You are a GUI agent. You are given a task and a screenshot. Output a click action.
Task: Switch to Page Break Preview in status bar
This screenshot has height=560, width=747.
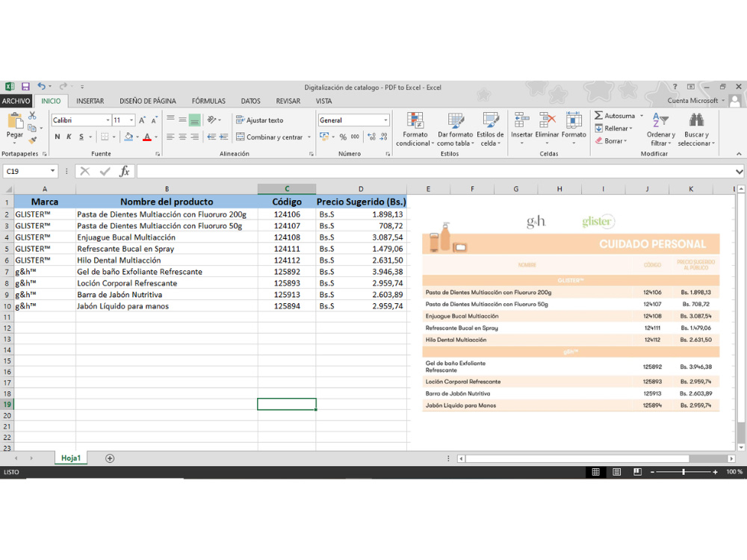[637, 472]
